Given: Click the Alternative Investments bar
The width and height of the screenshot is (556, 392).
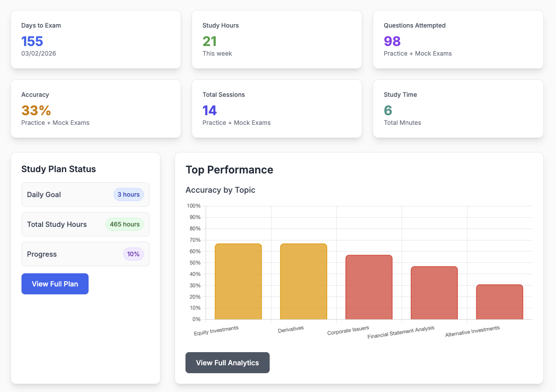Looking at the screenshot, I should point(499,302).
